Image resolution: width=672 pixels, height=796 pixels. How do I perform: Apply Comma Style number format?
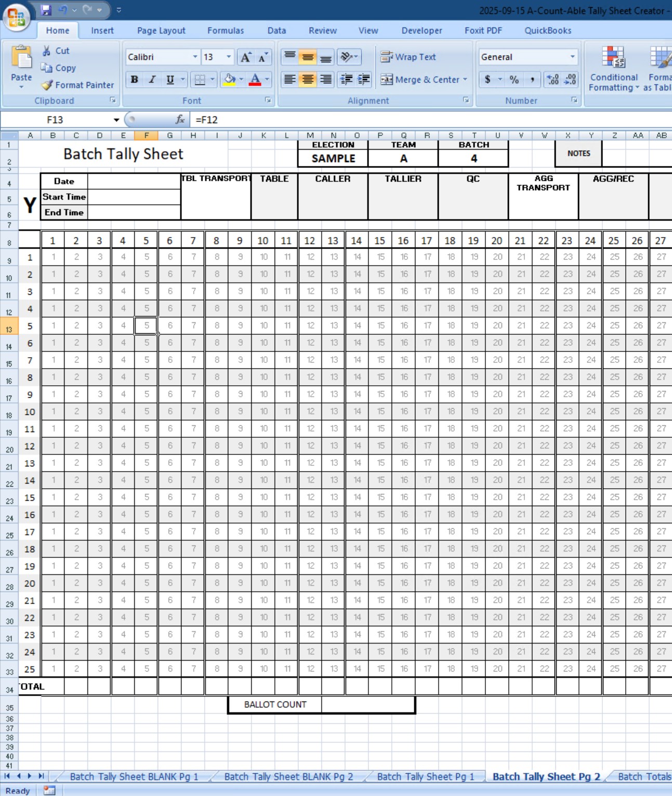pyautogui.click(x=532, y=80)
